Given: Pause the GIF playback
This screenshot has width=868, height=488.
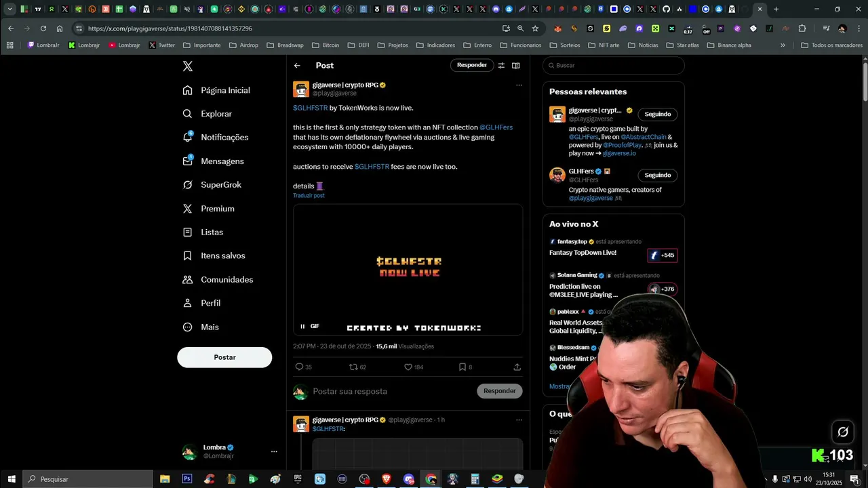Looking at the screenshot, I should click(302, 326).
